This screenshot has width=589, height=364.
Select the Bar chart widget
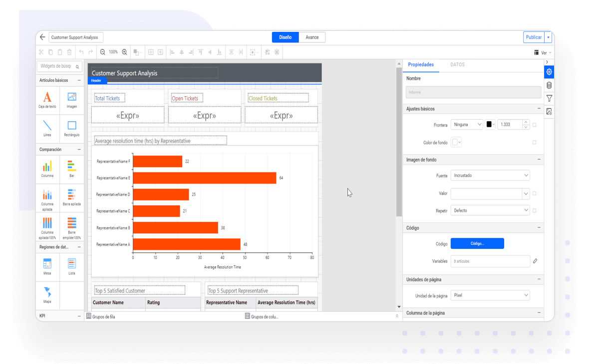[72, 169]
